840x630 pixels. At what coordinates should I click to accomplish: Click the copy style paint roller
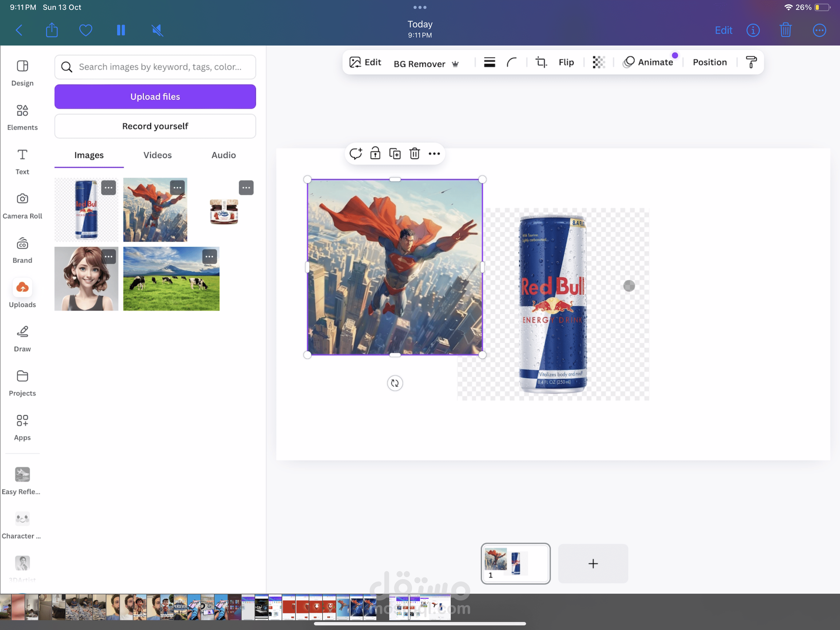[751, 62]
